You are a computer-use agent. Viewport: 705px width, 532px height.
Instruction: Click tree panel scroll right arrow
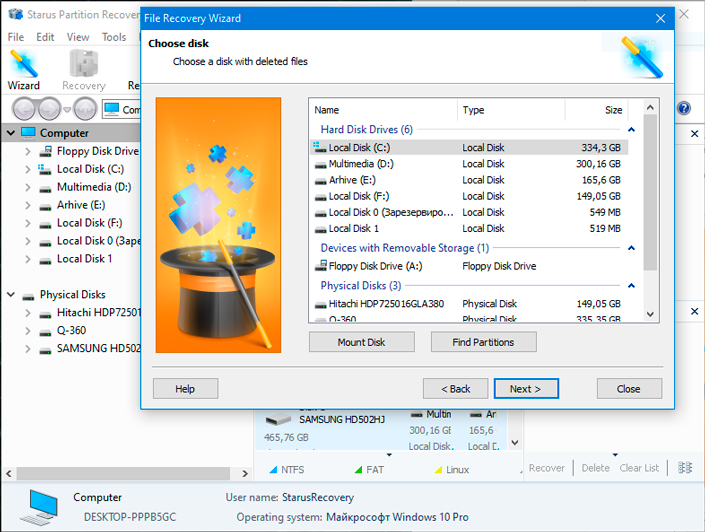coord(245,473)
